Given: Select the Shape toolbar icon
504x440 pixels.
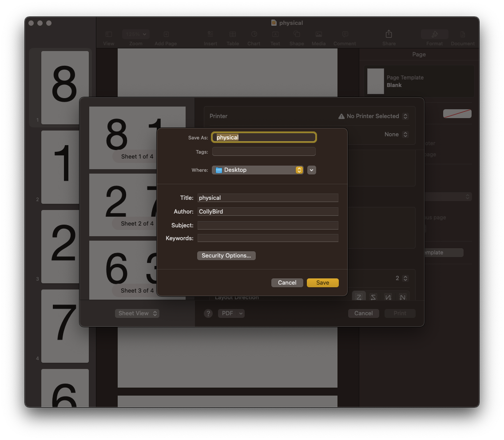Looking at the screenshot, I should (297, 35).
